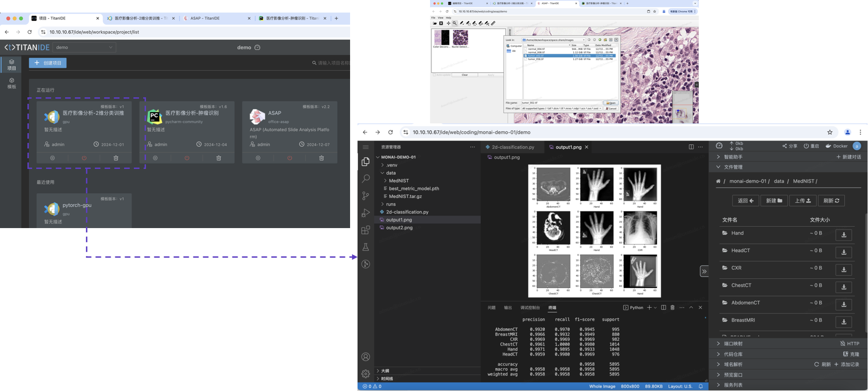This screenshot has width=868, height=391.
Task: Open the demo workspace dropdown
Action: click(84, 47)
